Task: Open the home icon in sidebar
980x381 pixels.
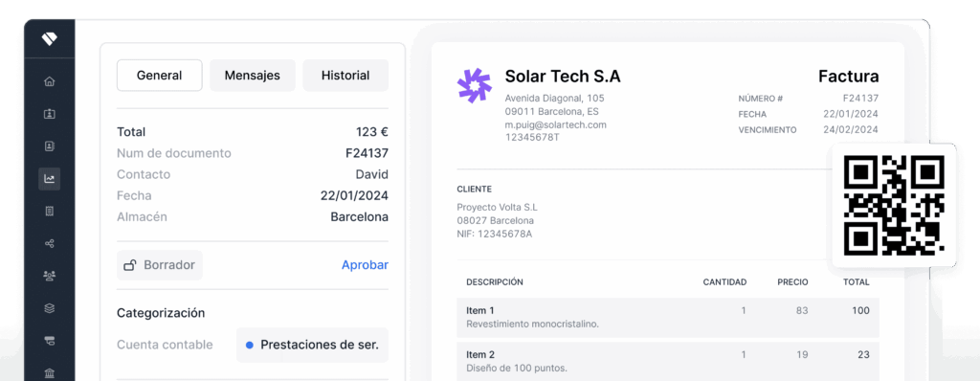Action: [50, 81]
